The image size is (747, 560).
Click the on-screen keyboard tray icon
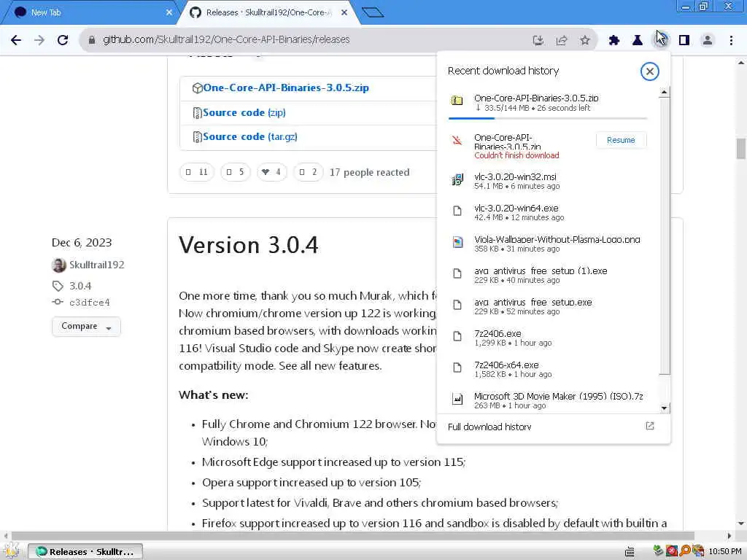point(630,551)
